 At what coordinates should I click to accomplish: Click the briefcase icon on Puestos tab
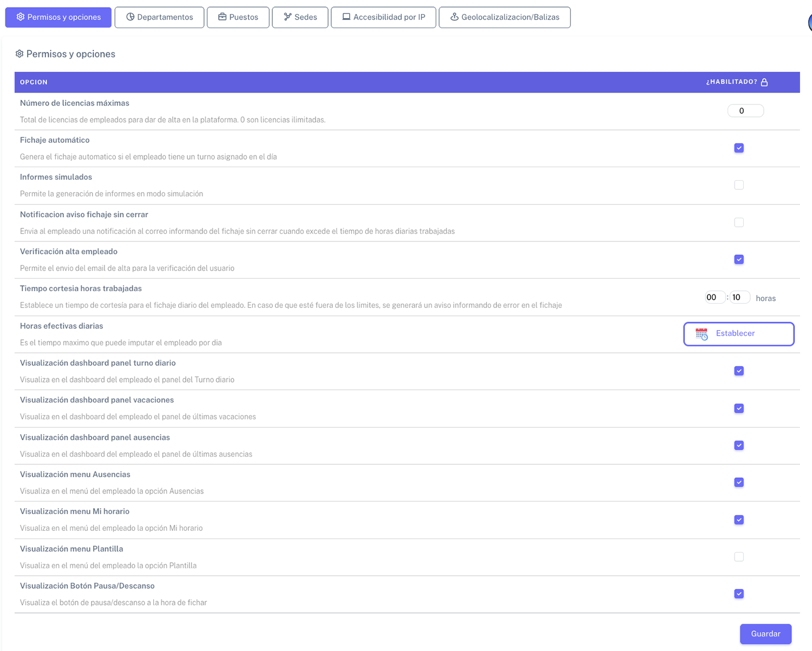click(222, 17)
